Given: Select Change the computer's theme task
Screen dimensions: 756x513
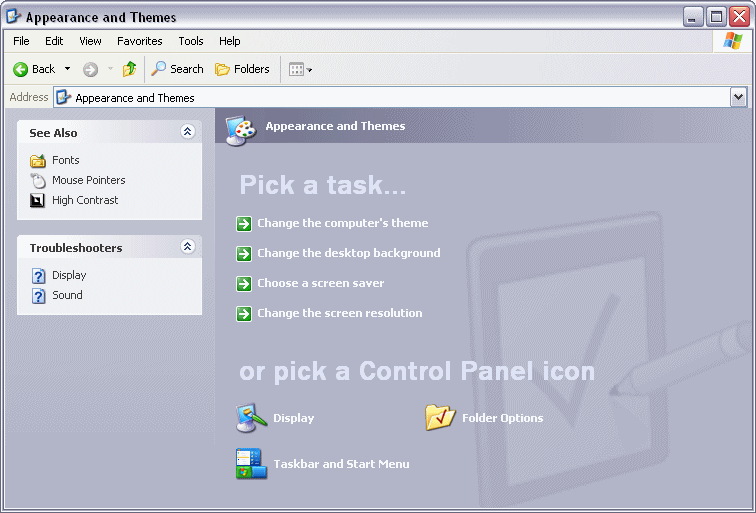Looking at the screenshot, I should pyautogui.click(x=342, y=223).
